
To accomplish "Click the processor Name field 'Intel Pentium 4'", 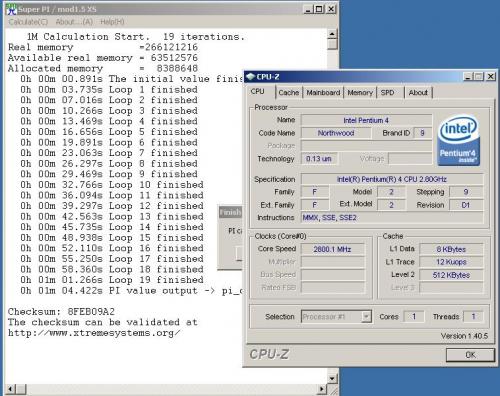I will [366, 120].
